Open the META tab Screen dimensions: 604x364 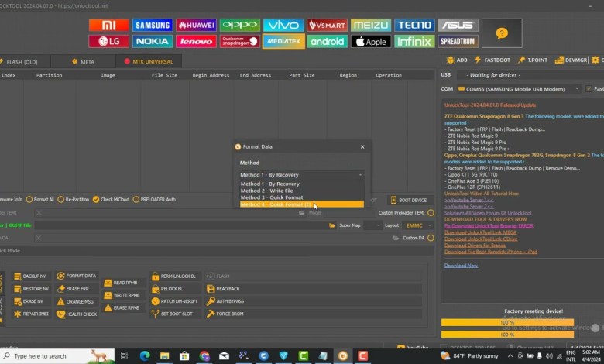point(82,61)
